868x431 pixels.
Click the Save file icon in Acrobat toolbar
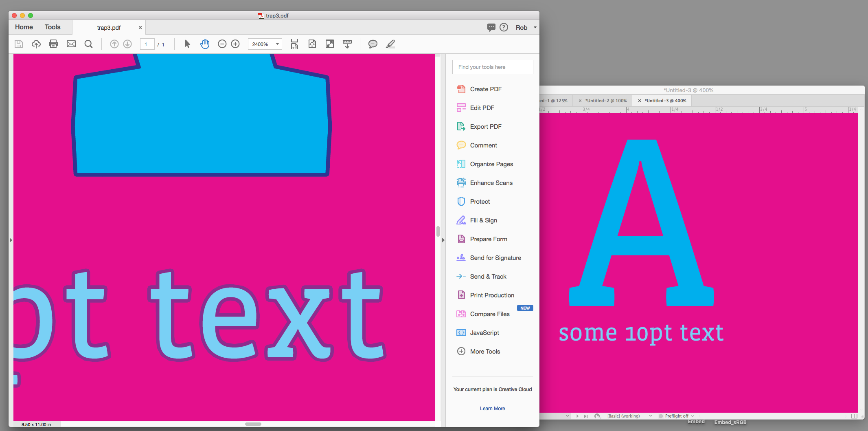pos(19,44)
